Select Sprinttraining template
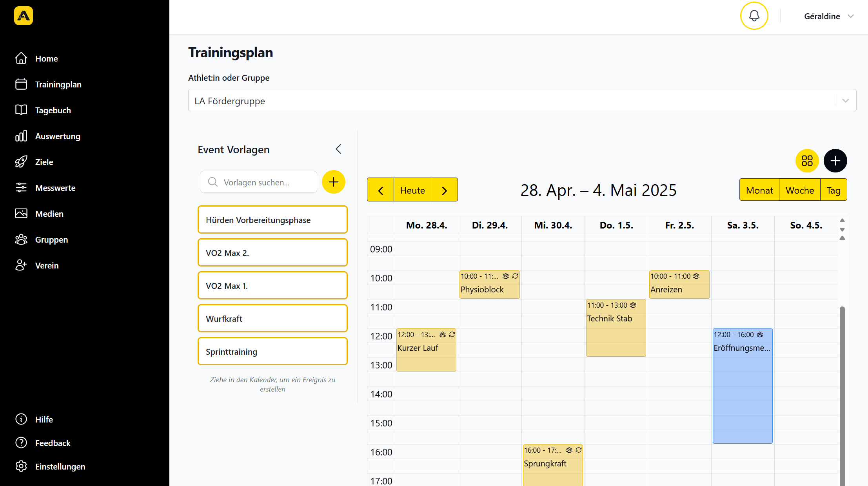The image size is (868, 486). 272,351
